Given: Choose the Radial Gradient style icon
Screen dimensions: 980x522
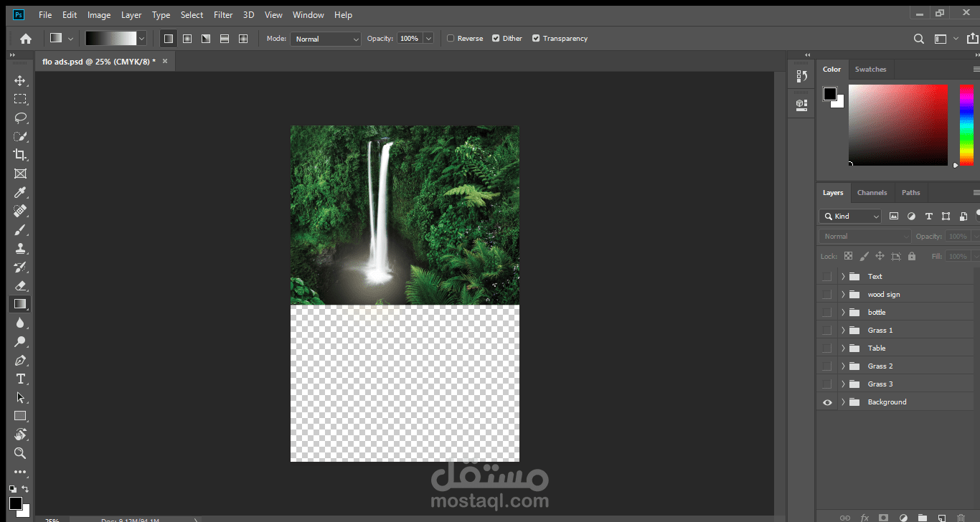Looking at the screenshot, I should (187, 39).
